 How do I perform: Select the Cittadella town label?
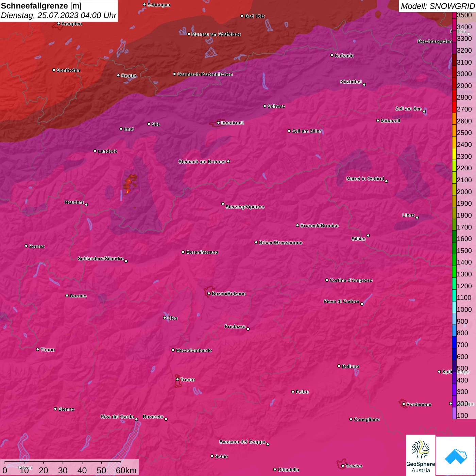[289, 470]
